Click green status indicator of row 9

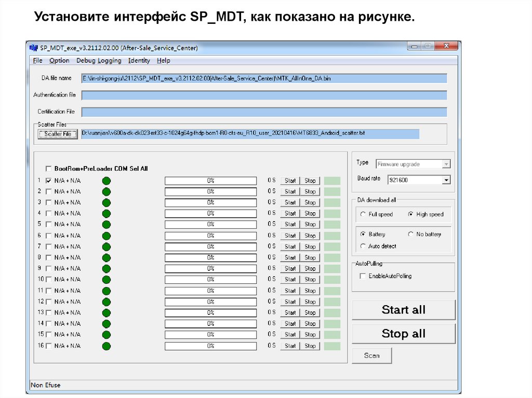tap(106, 268)
